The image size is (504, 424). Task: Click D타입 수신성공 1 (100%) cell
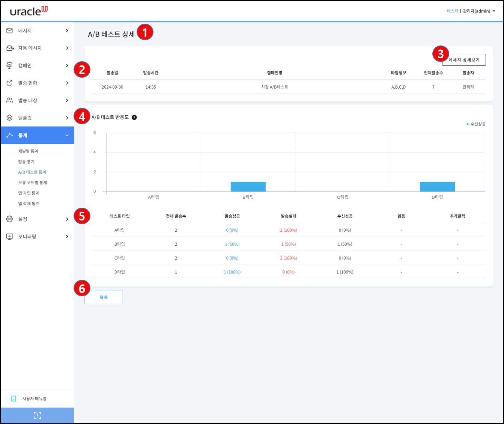point(345,272)
